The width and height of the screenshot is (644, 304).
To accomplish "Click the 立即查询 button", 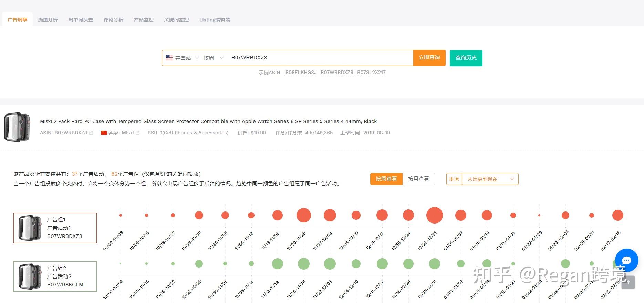I will [429, 58].
